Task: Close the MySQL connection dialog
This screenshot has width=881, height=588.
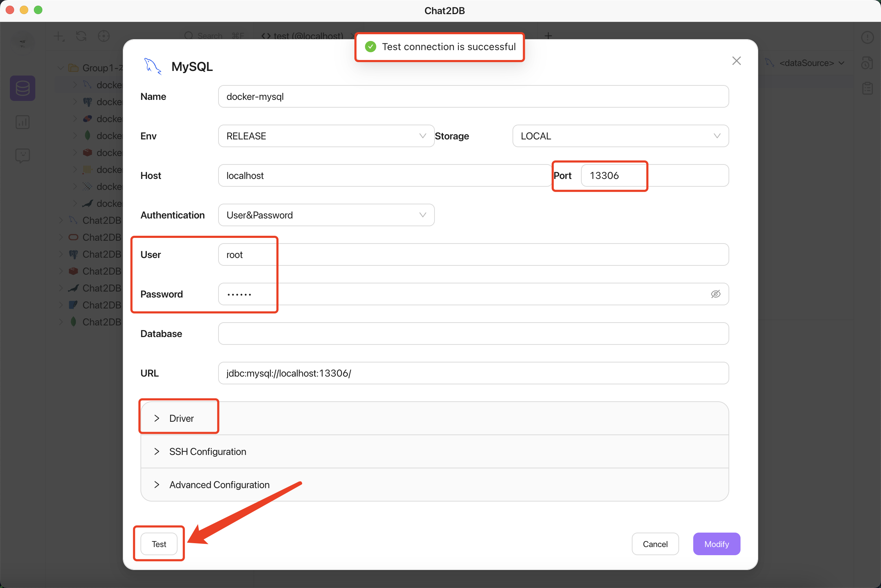Action: tap(736, 61)
